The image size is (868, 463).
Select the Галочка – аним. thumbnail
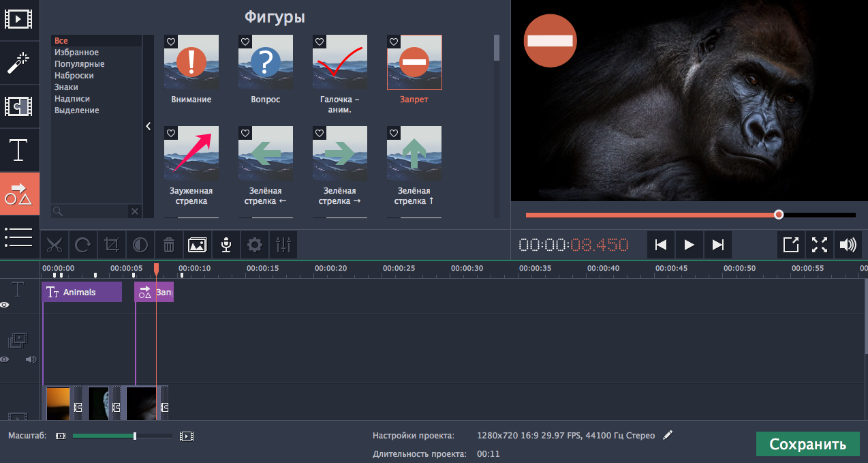pos(340,62)
